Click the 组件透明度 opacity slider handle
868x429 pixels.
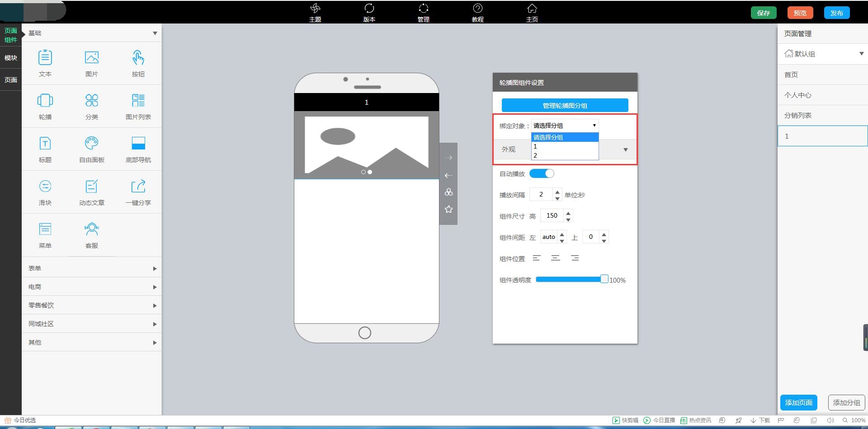[604, 279]
